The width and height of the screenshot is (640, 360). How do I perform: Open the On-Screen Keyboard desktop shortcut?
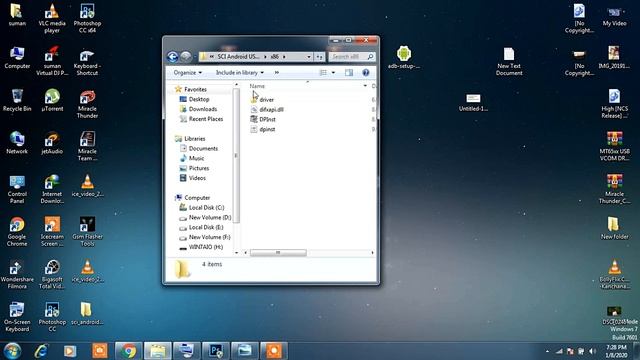(x=17, y=317)
